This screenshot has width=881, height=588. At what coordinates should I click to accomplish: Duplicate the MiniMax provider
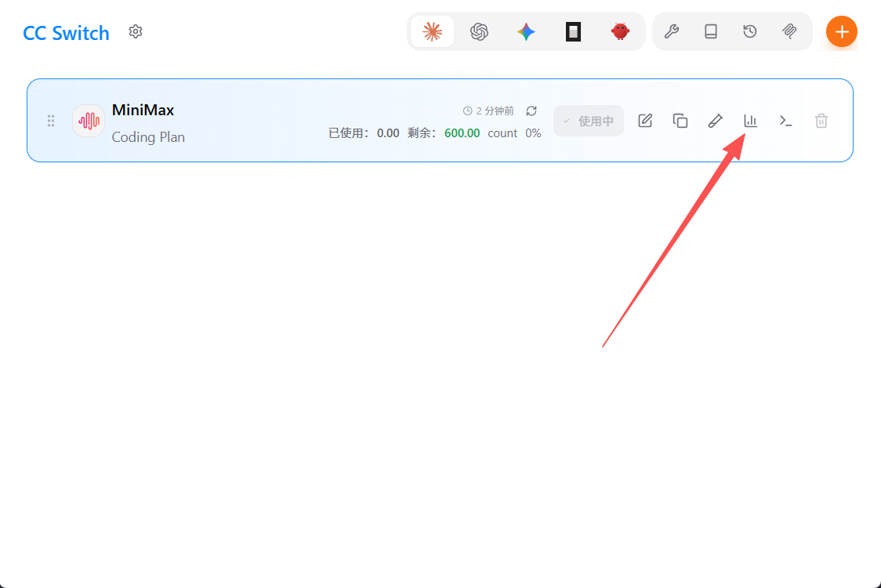coord(680,121)
